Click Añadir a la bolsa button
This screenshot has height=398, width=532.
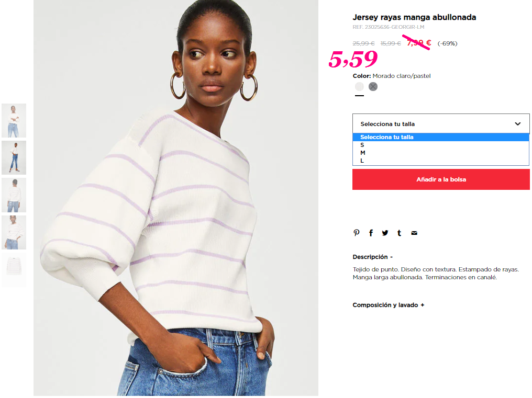point(441,179)
